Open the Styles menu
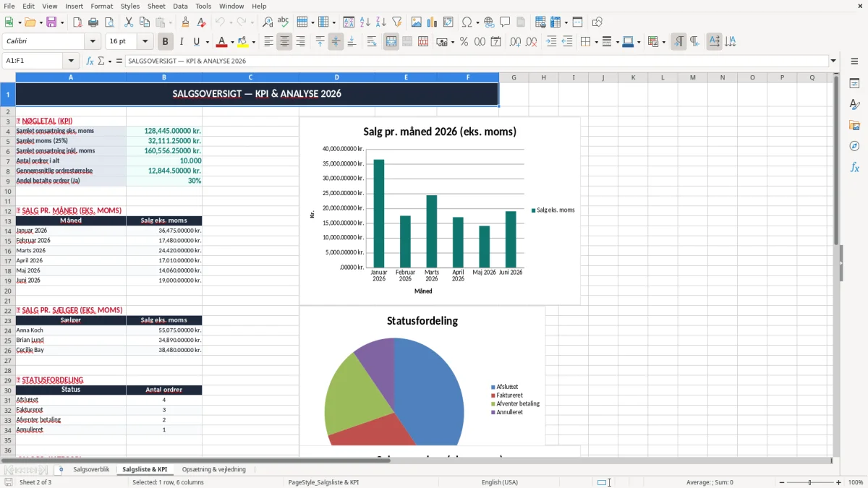 pyautogui.click(x=130, y=6)
